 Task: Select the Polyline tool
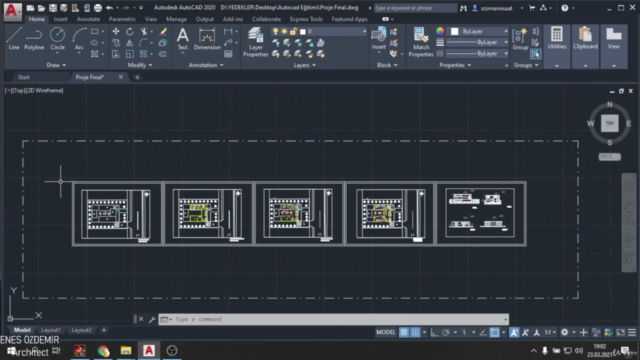[x=34, y=39]
